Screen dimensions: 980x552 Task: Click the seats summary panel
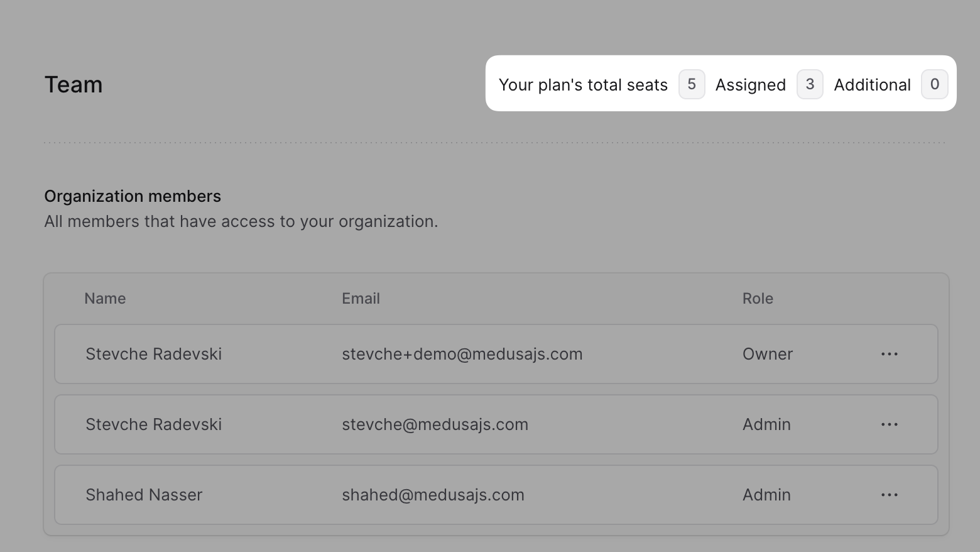[x=720, y=83]
